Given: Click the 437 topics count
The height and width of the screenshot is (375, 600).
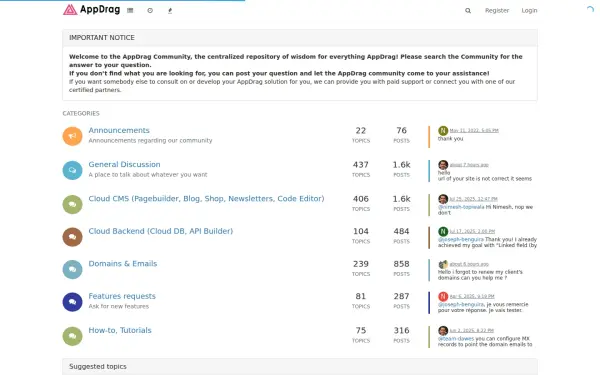Looking at the screenshot, I should (x=361, y=165).
